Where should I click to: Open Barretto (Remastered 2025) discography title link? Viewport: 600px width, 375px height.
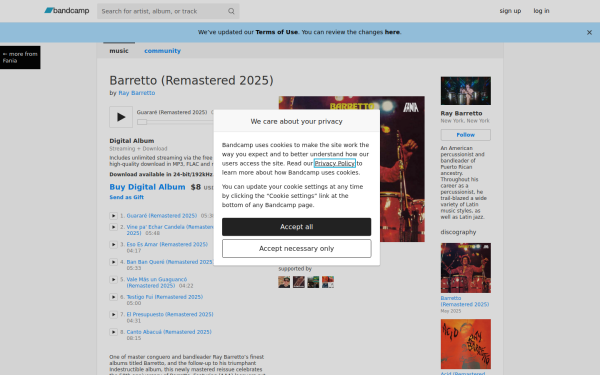pyautogui.click(x=465, y=301)
